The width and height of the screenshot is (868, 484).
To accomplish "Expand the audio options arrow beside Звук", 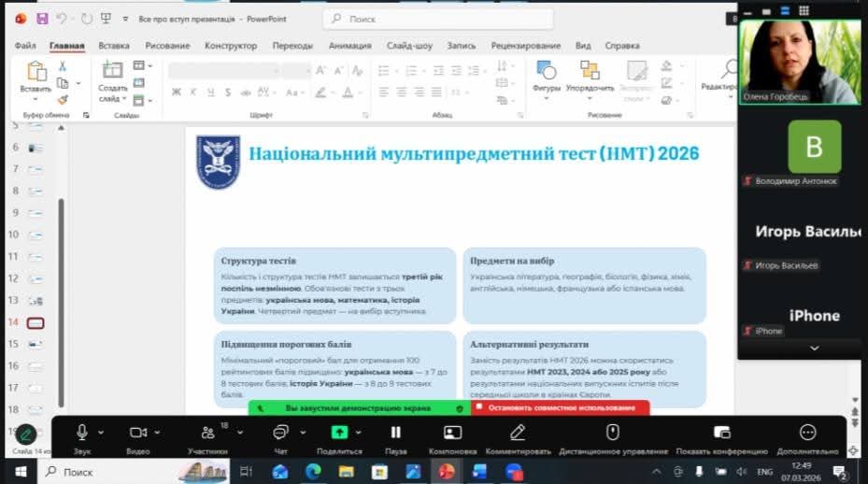I will pos(101,433).
